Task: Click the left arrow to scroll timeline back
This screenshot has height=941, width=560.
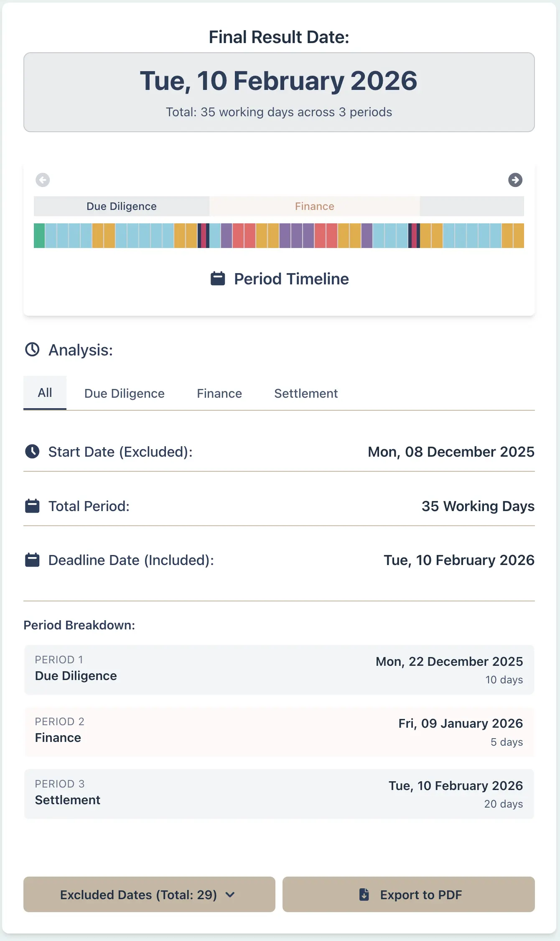Action: (42, 180)
